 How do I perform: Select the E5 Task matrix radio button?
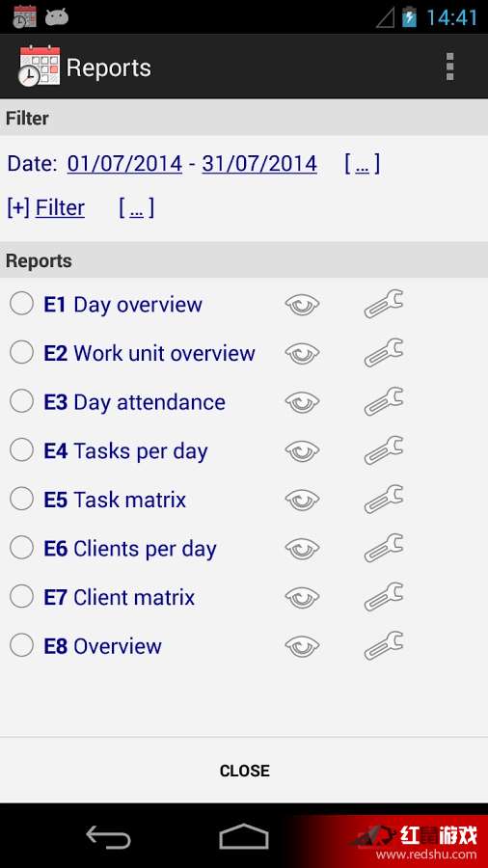tap(21, 499)
